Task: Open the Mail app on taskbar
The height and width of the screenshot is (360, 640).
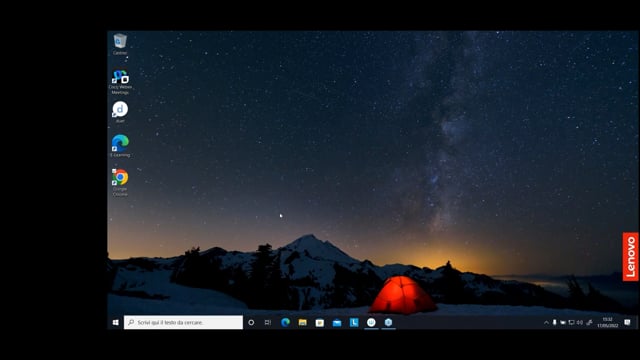Action: click(337, 322)
